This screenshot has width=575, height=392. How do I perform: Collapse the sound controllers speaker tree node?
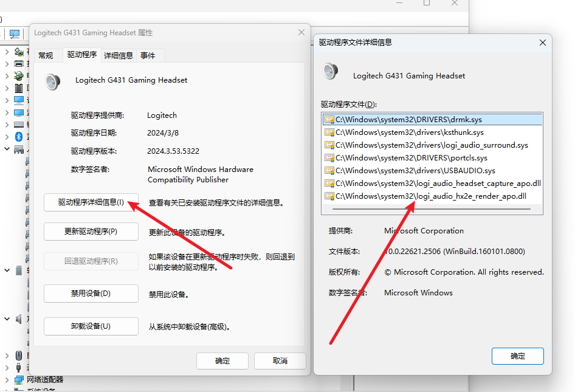(x=7, y=319)
